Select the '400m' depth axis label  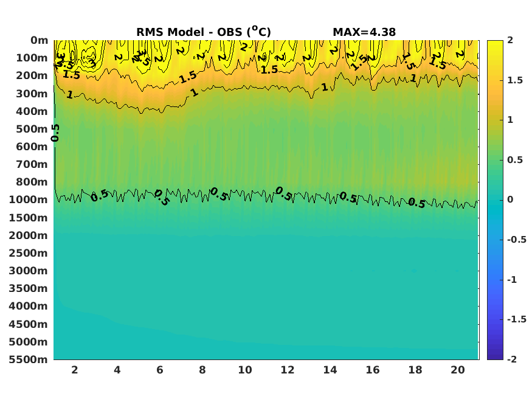pyautogui.click(x=32, y=111)
